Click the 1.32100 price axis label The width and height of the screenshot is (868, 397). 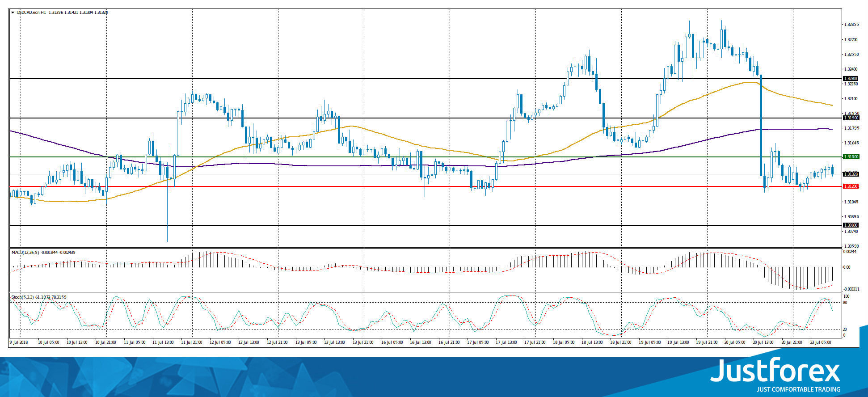tap(851, 99)
